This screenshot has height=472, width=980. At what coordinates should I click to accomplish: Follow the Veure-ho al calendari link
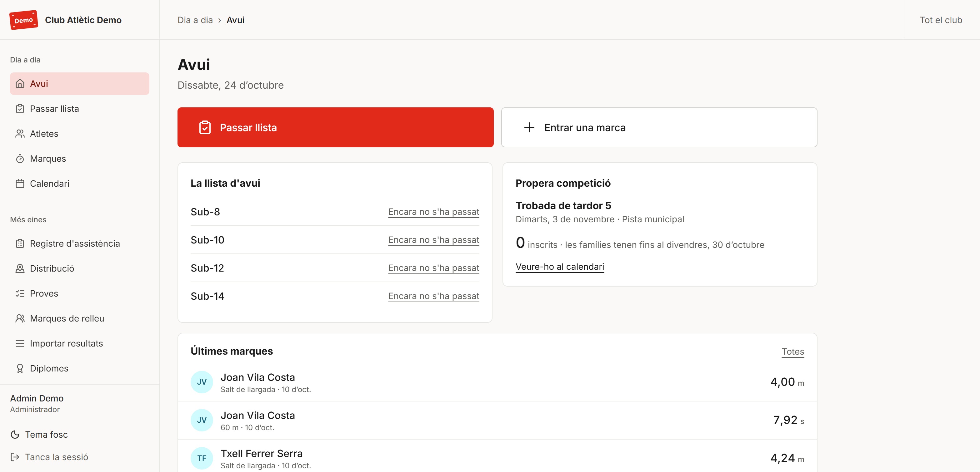pyautogui.click(x=560, y=267)
